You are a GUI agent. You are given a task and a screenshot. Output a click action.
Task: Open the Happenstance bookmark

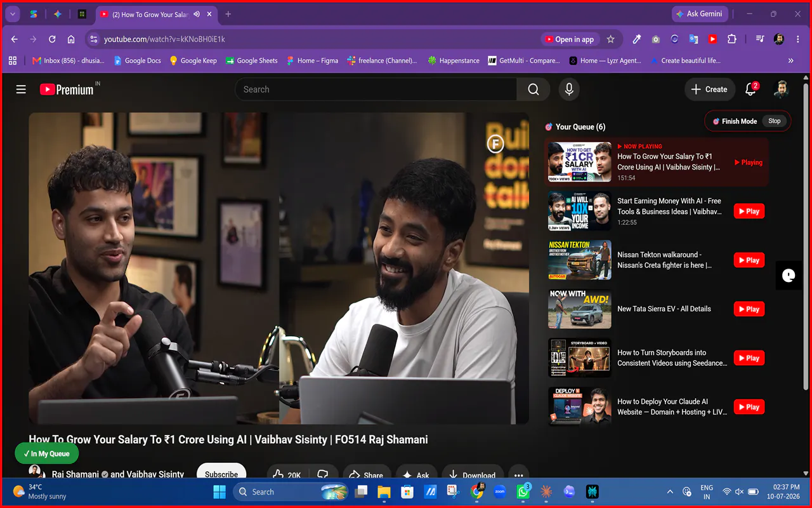(x=454, y=60)
